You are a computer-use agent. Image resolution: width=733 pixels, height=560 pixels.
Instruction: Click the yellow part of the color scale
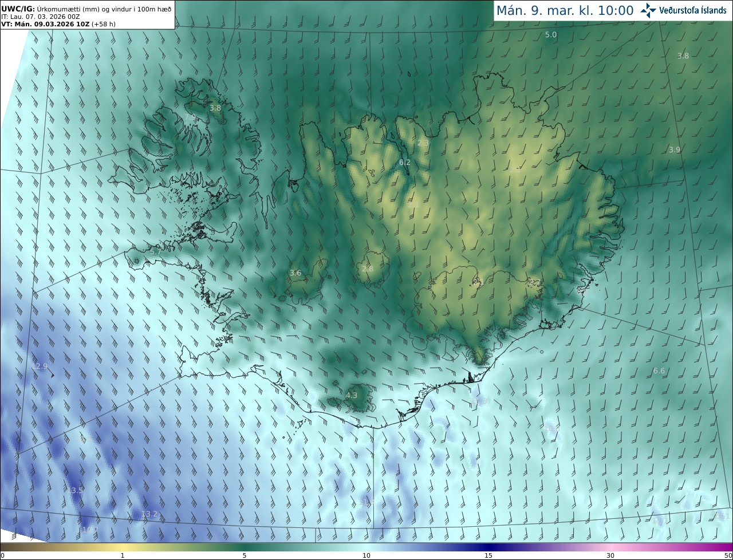[x=123, y=547]
